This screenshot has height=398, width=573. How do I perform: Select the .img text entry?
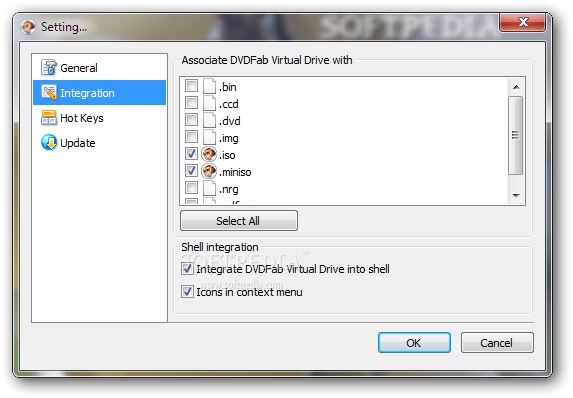click(229, 138)
